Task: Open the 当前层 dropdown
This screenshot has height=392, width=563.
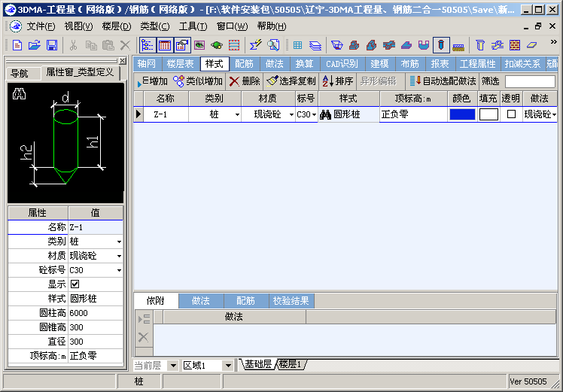Action: point(173,366)
